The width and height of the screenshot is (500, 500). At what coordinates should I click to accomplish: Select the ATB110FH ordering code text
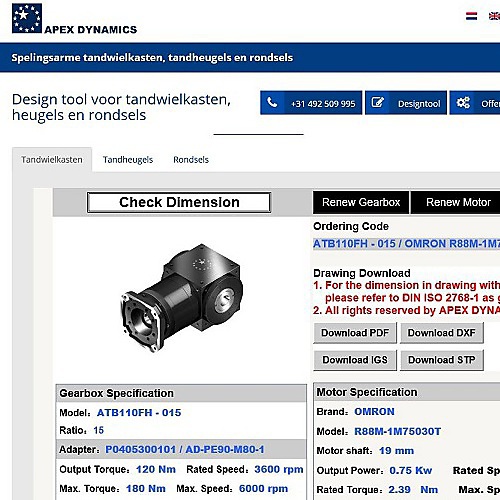point(406,244)
